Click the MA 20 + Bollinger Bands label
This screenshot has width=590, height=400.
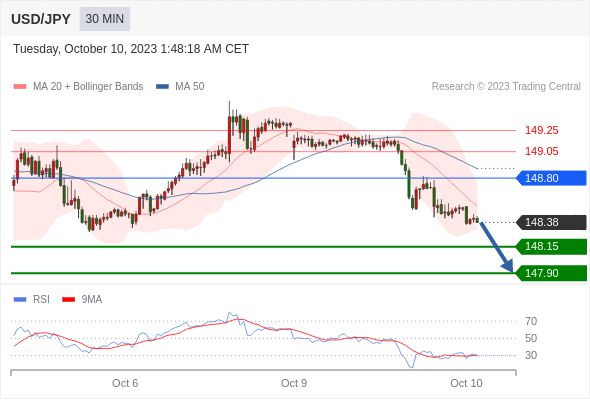coord(88,87)
